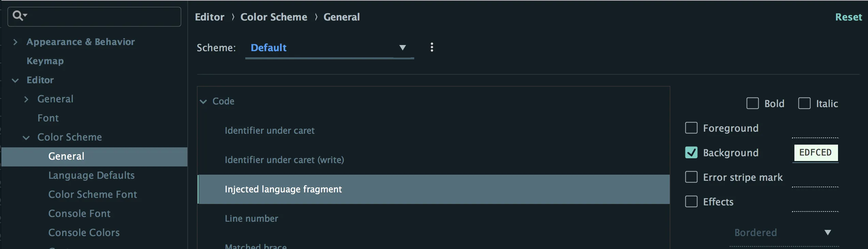Enable the Italic checkbox

(804, 103)
